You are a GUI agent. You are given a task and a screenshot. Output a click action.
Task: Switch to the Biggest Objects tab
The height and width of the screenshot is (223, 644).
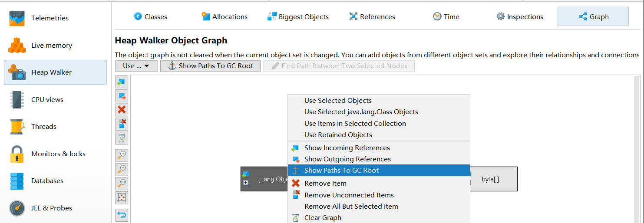coord(298,17)
